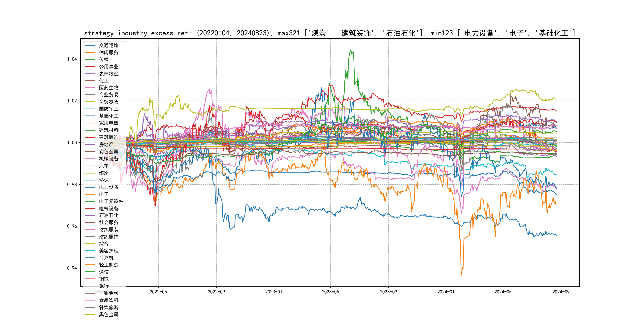
Task: Click the 公用事业 legend entry
Action: 109,67
